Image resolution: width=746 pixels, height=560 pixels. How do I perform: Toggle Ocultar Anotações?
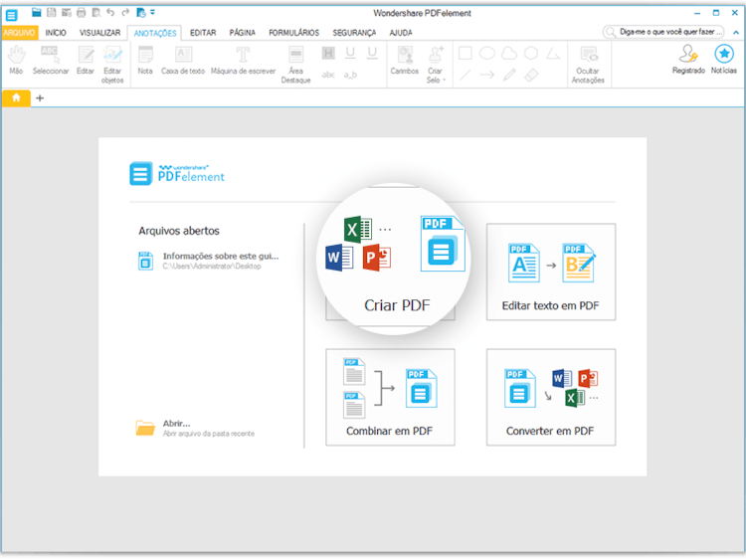coord(588,65)
